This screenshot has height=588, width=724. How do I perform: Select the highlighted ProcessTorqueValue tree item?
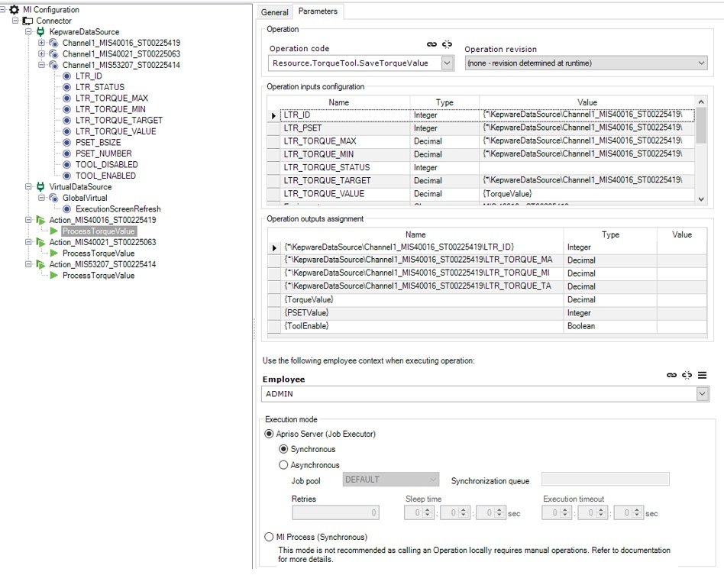(x=99, y=231)
